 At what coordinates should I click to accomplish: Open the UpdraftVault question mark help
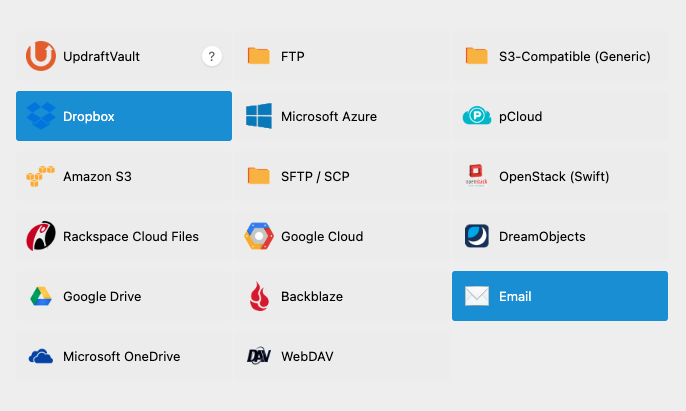coord(212,56)
